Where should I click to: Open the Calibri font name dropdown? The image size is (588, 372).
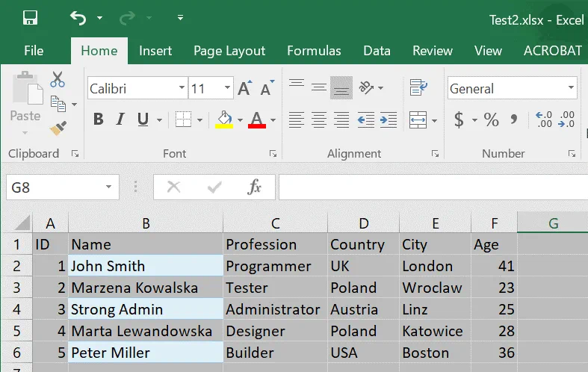182,89
